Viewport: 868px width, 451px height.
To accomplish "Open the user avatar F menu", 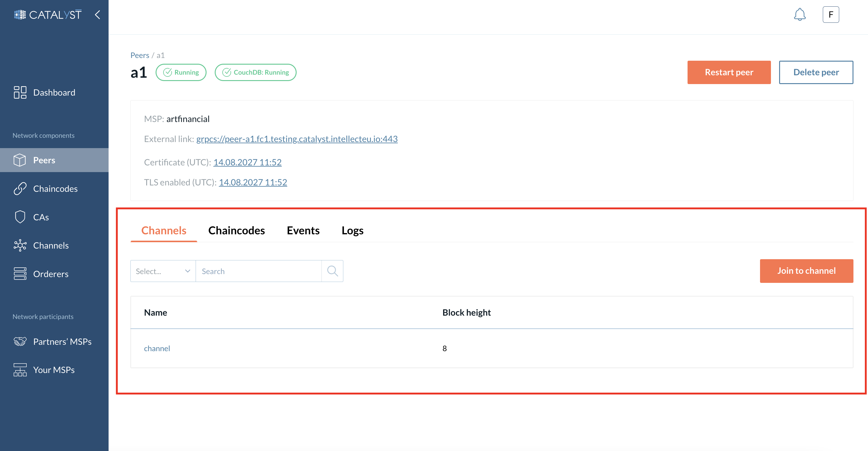I will [830, 15].
